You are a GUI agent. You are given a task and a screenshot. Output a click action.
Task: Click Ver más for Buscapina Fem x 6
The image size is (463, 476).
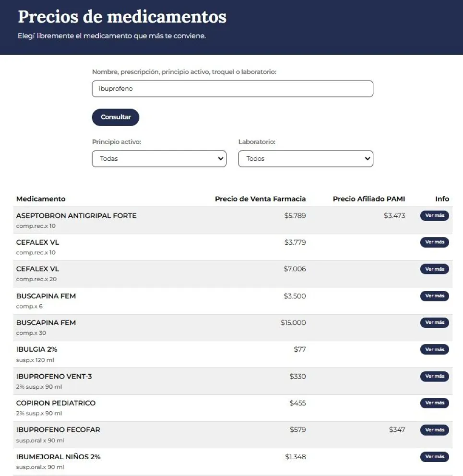(x=434, y=296)
